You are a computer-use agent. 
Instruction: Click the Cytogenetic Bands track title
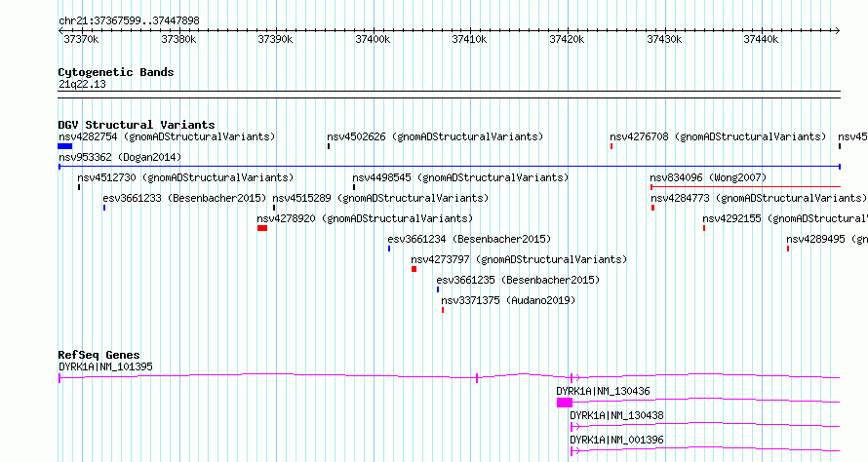pyautogui.click(x=116, y=72)
